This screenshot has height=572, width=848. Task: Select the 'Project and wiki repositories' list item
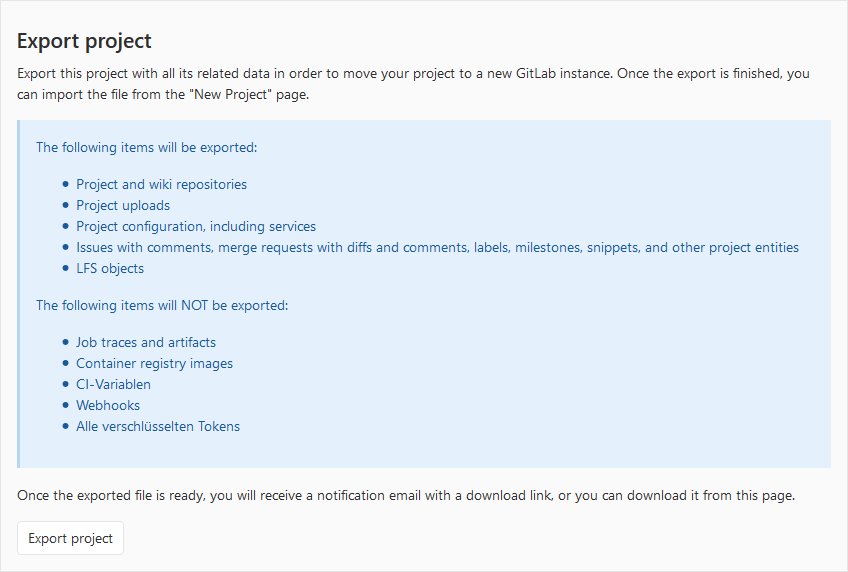(x=161, y=184)
